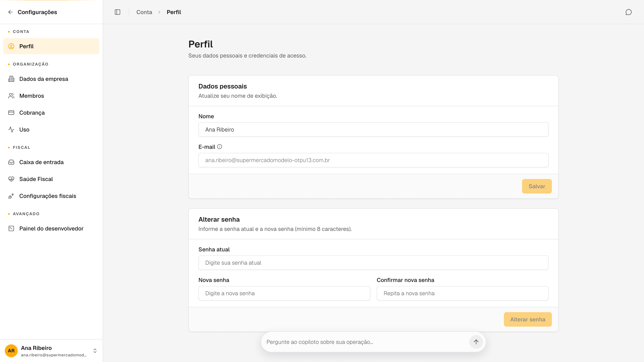Open the chat bubble icon
The image size is (644, 362).
coord(629,12)
